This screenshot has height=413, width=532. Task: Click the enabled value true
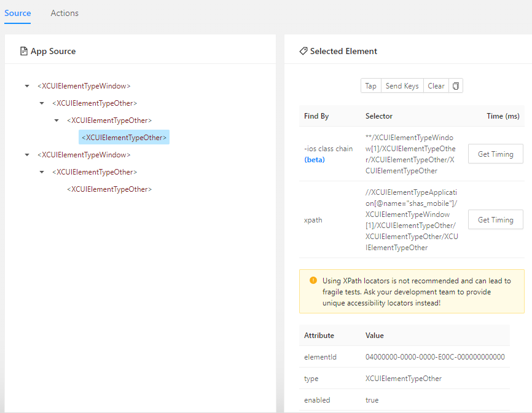click(x=372, y=400)
